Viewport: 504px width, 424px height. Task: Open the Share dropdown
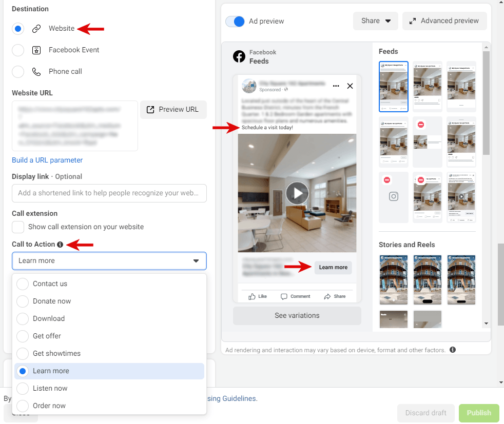(x=376, y=21)
